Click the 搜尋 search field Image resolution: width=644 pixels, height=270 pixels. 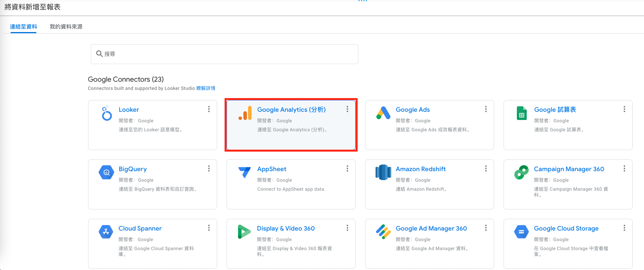(225, 54)
